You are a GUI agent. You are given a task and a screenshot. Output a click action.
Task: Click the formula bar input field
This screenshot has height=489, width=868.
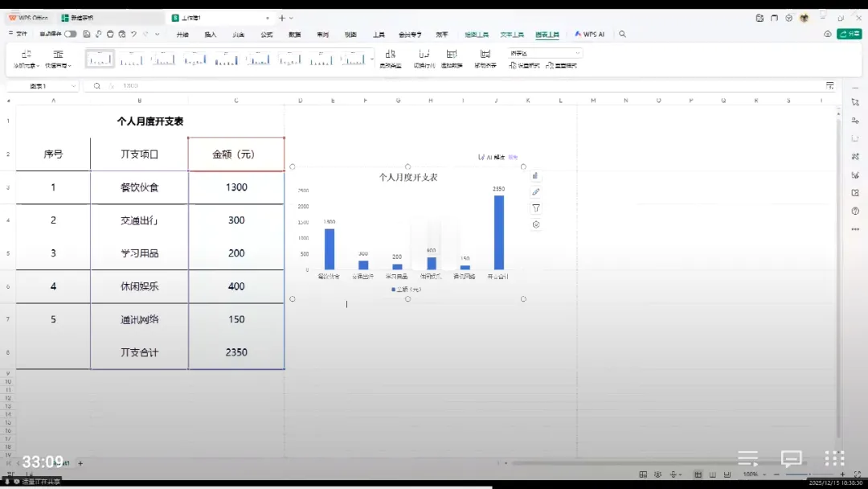pos(470,86)
